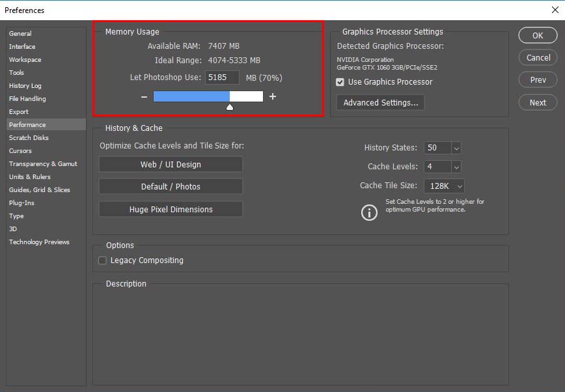
Task: Confirm preferences with OK
Action: (538, 35)
